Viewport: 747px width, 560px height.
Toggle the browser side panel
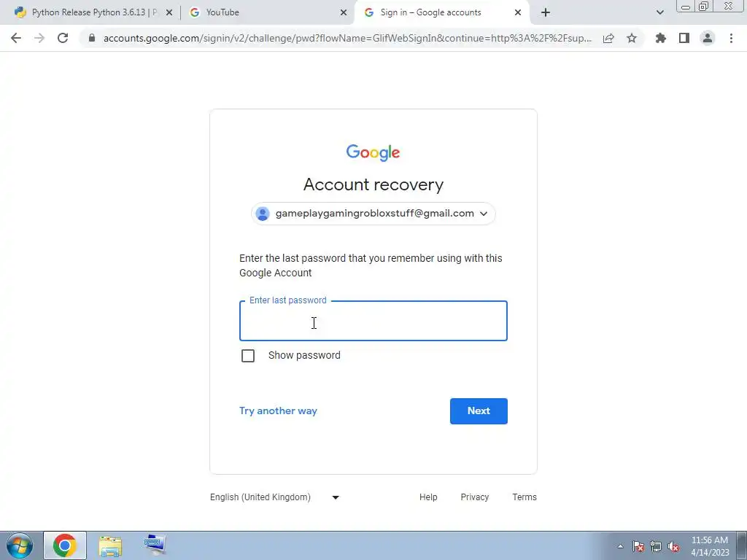click(x=684, y=38)
